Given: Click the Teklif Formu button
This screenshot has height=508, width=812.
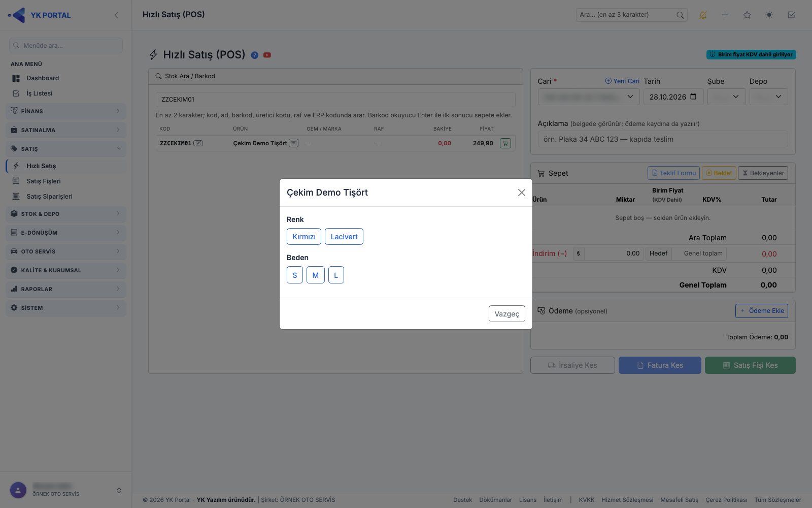Looking at the screenshot, I should click(673, 173).
